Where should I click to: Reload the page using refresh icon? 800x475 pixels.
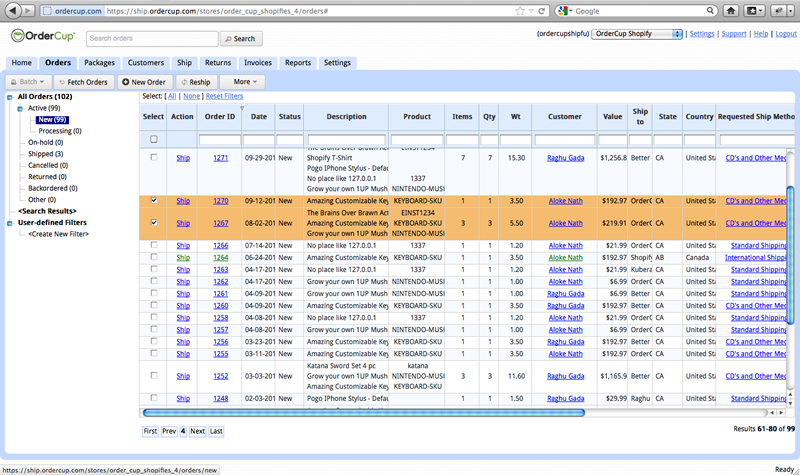(x=541, y=11)
